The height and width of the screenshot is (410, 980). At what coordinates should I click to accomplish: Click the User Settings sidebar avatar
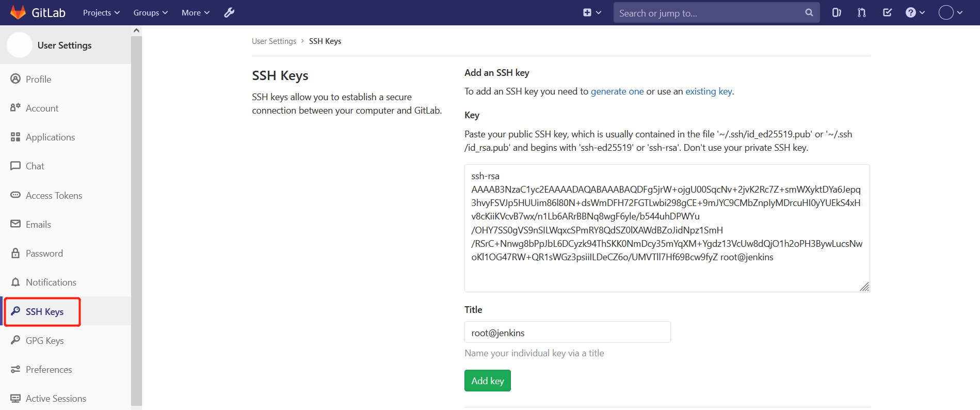tap(20, 45)
